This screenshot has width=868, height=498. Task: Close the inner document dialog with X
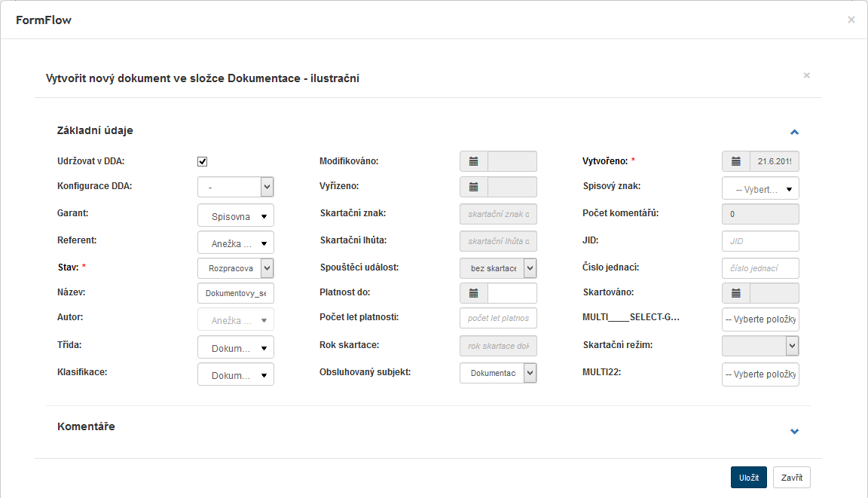click(806, 75)
